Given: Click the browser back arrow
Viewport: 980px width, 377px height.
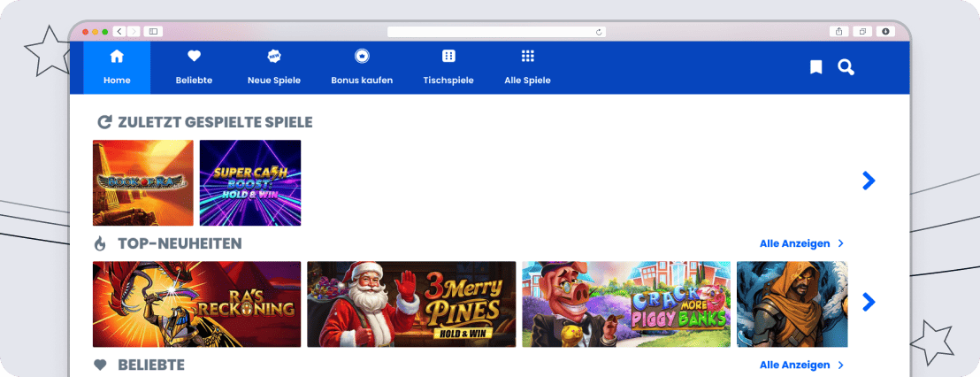Looking at the screenshot, I should 119,31.
